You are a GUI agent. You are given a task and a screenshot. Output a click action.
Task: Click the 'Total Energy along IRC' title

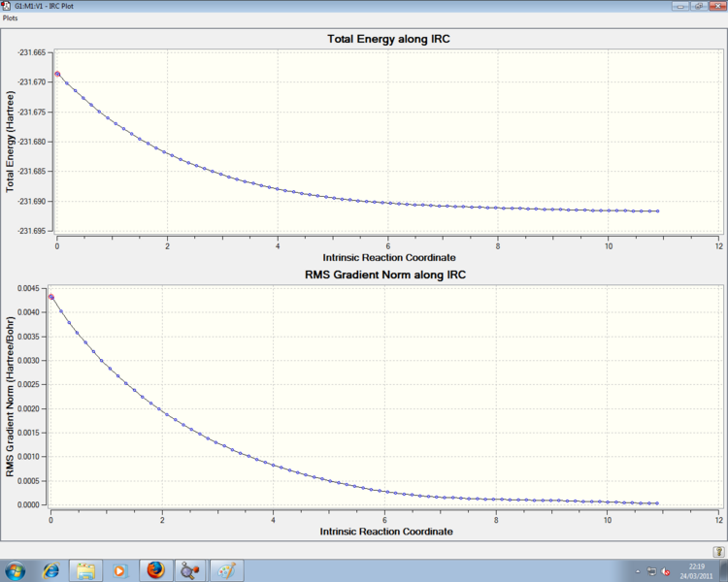[388, 39]
